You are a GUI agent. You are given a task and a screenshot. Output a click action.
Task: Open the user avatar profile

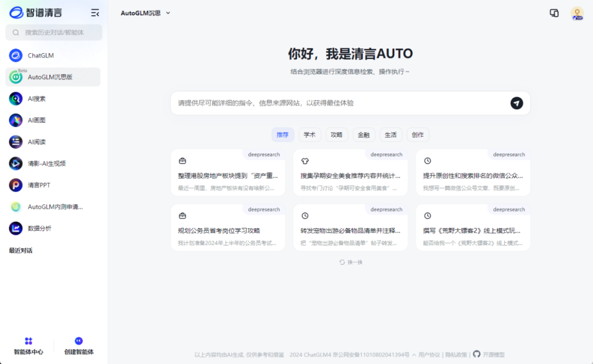(577, 13)
